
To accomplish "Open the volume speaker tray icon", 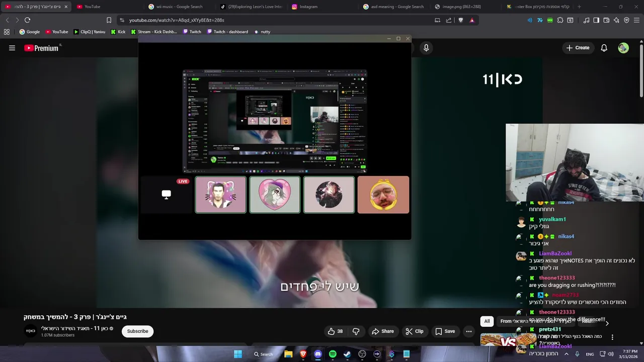I will (611, 354).
